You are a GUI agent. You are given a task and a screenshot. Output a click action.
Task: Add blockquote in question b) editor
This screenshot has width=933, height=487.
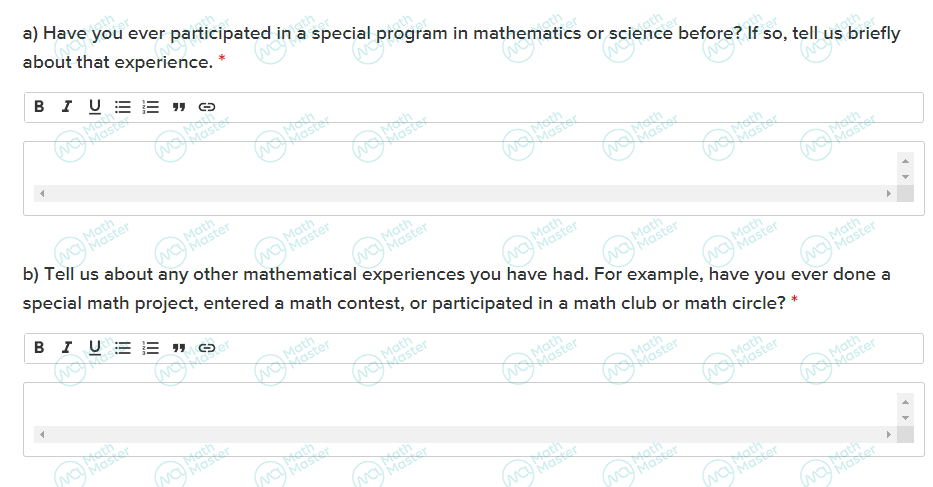click(x=179, y=347)
